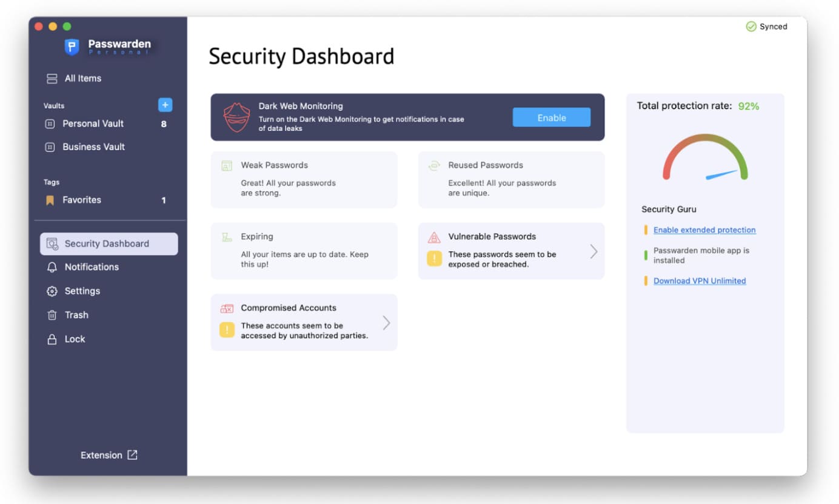Viewport: 839px width, 504px height.
Task: Click the Reused Passwords card icon
Action: tap(434, 165)
